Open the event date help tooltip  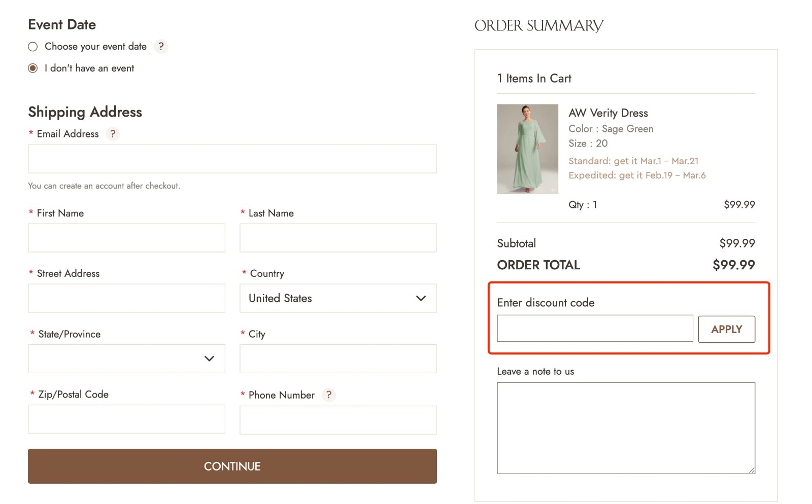pos(161,46)
